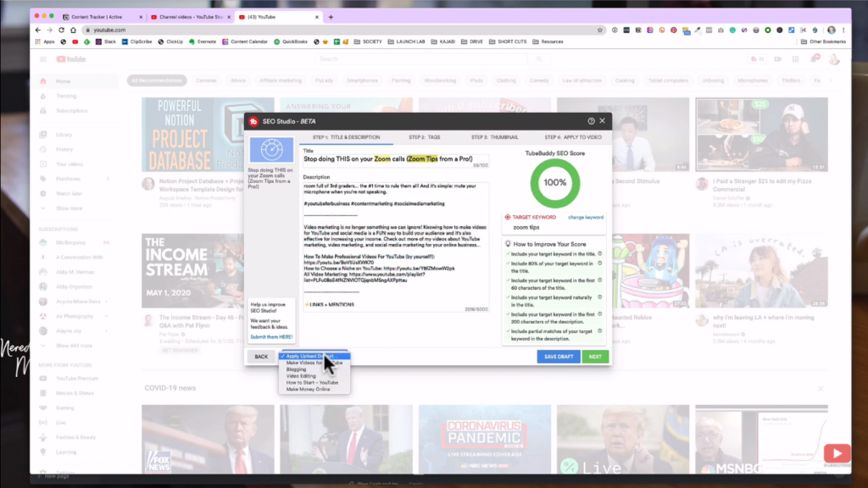The width and height of the screenshot is (868, 488).
Task: Click info icon beside 'partial matches of your target keyword'
Action: [x=600, y=331]
